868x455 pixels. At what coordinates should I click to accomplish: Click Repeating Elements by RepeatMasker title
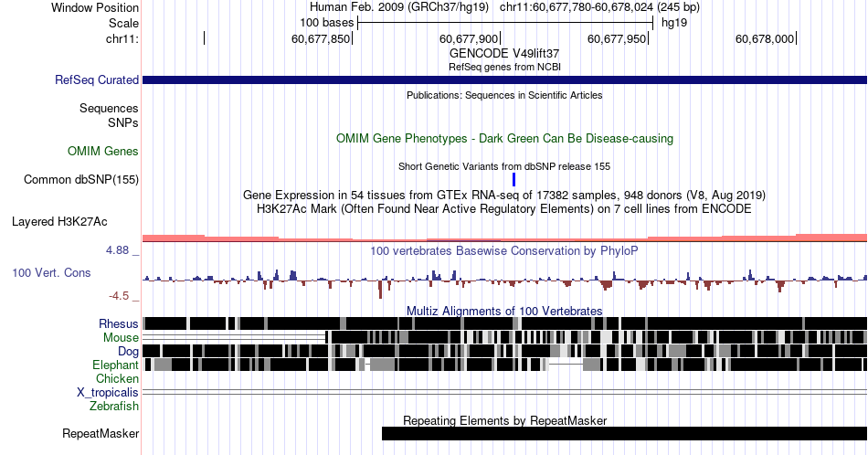(x=505, y=420)
